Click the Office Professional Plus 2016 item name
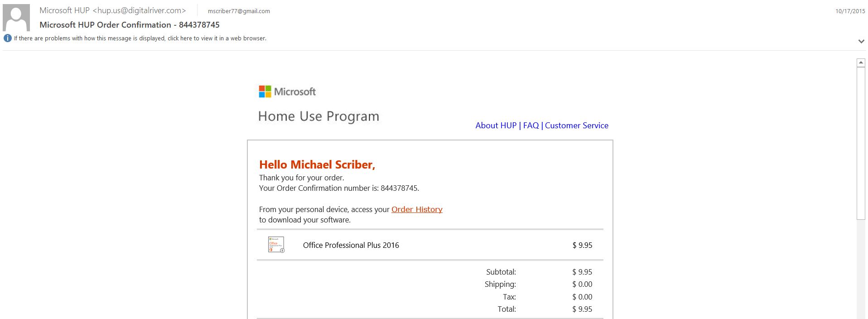The height and width of the screenshot is (319, 868). (351, 245)
